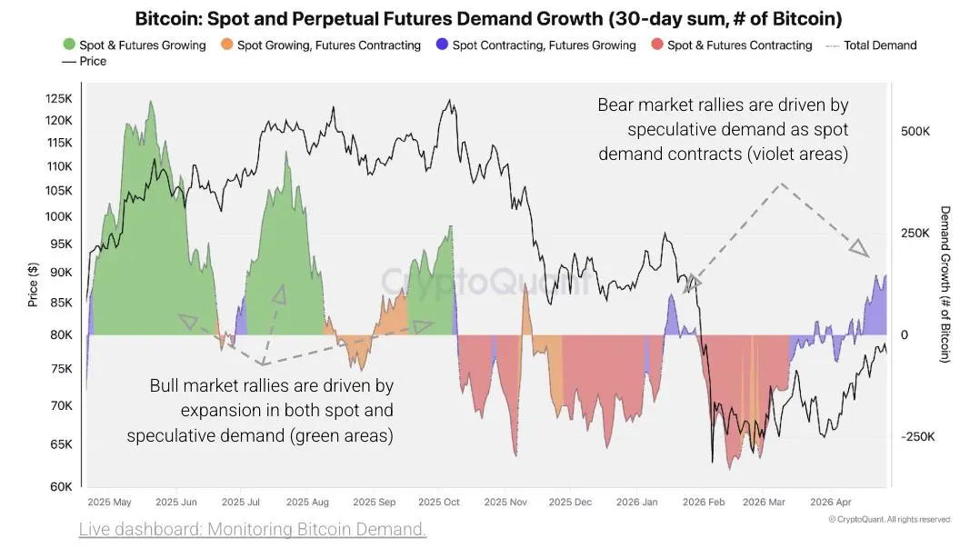Toggle the Total Demand legend entry

click(x=871, y=45)
